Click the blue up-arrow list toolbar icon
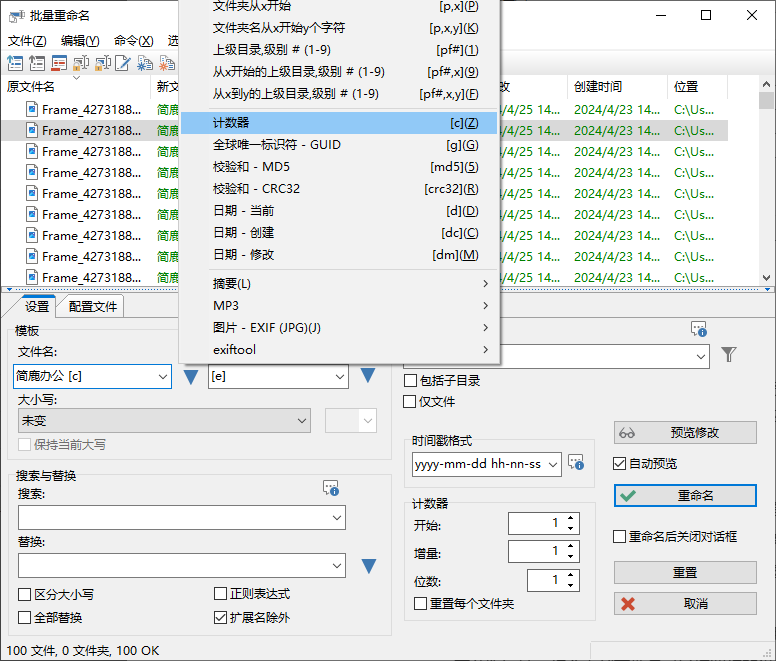Viewport: 776px width, 661px height. [15, 63]
